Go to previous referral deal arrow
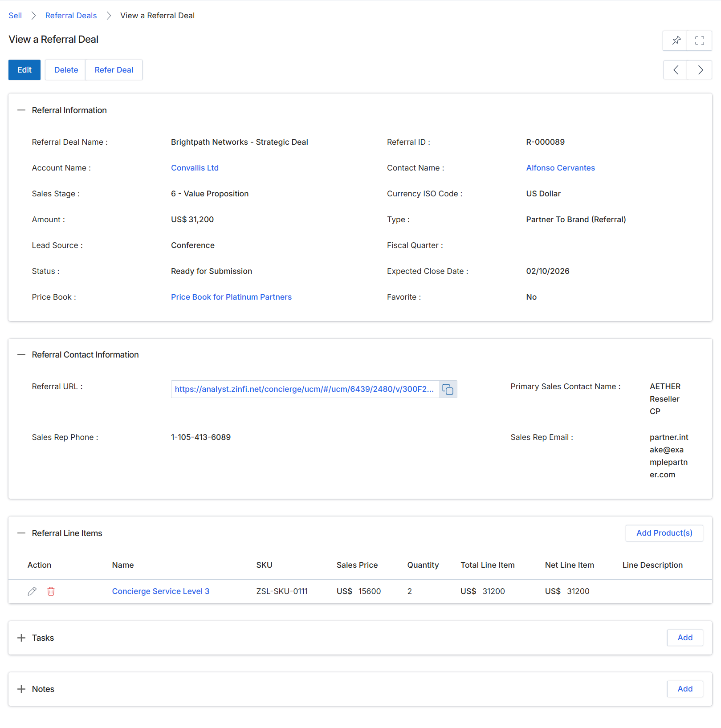 pos(676,70)
